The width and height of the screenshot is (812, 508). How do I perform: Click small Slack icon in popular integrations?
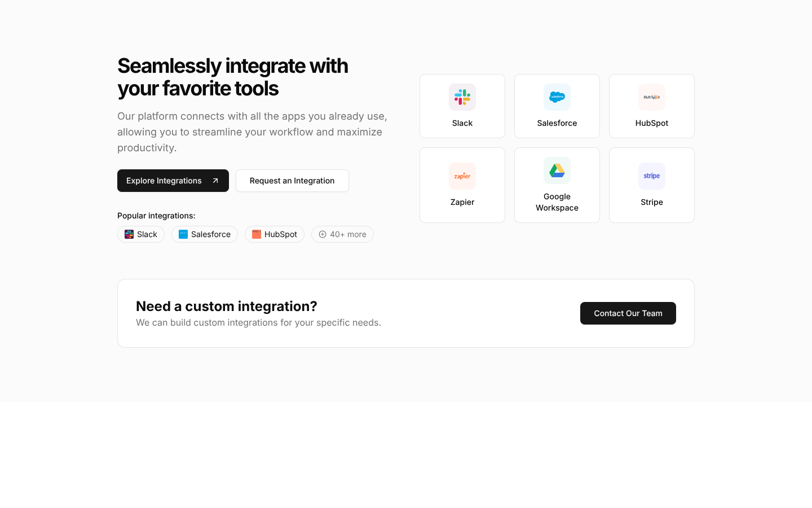coord(129,234)
